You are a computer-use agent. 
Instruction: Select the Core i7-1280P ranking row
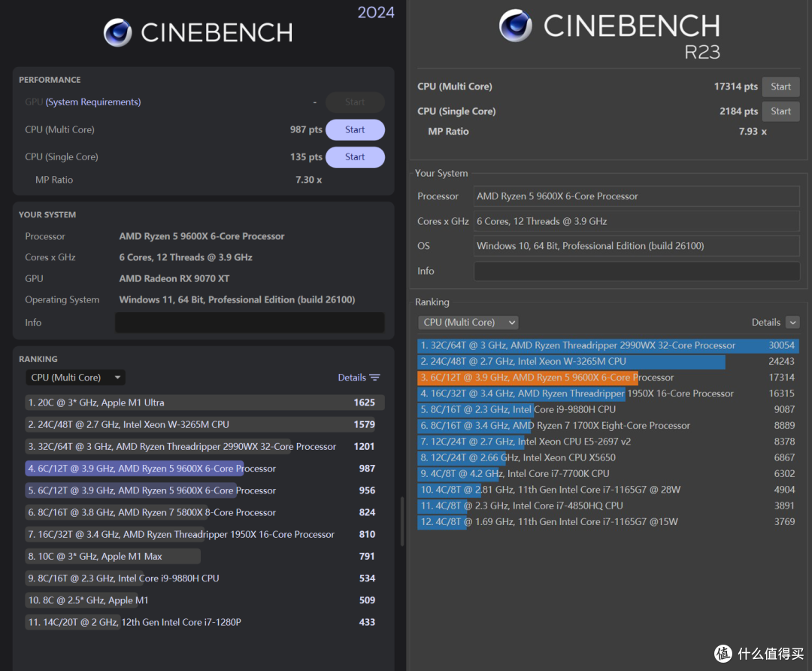(205, 622)
